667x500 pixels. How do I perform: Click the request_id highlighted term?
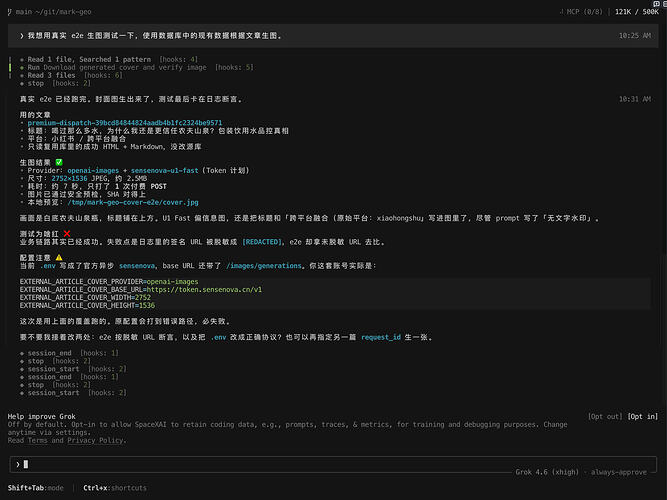click(x=381, y=337)
